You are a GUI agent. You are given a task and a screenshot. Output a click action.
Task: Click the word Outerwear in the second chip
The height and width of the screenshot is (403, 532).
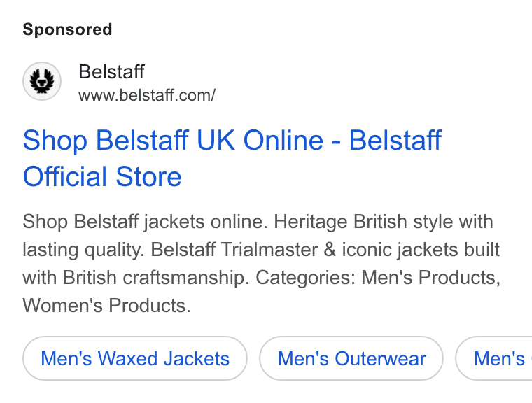click(380, 358)
